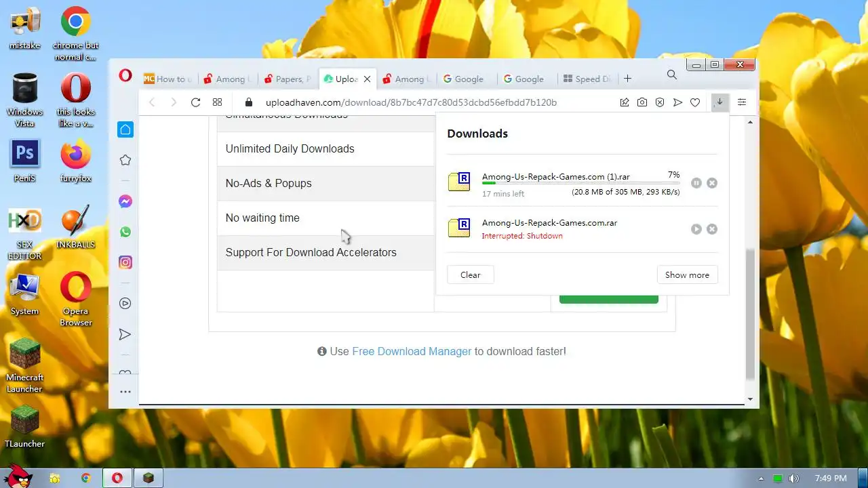Switch to first Among Us tab
Viewport: 868px width, 488px height.
pos(228,79)
